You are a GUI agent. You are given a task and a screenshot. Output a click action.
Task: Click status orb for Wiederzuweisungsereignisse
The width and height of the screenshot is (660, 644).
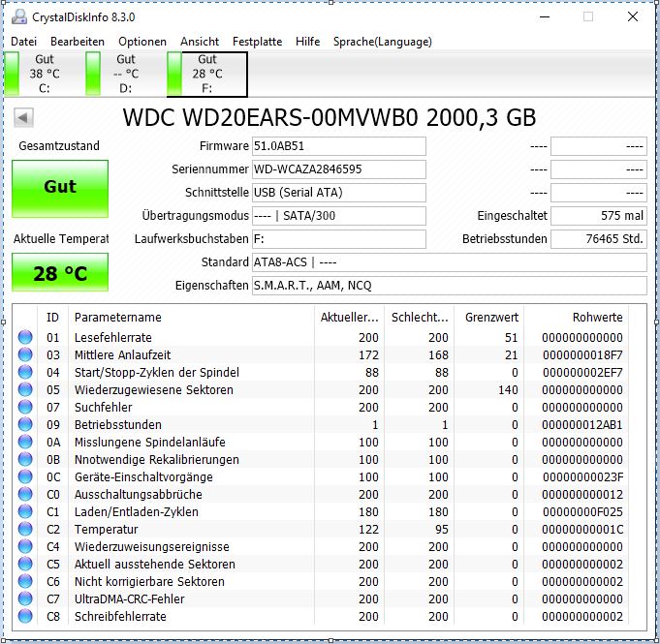click(x=25, y=546)
